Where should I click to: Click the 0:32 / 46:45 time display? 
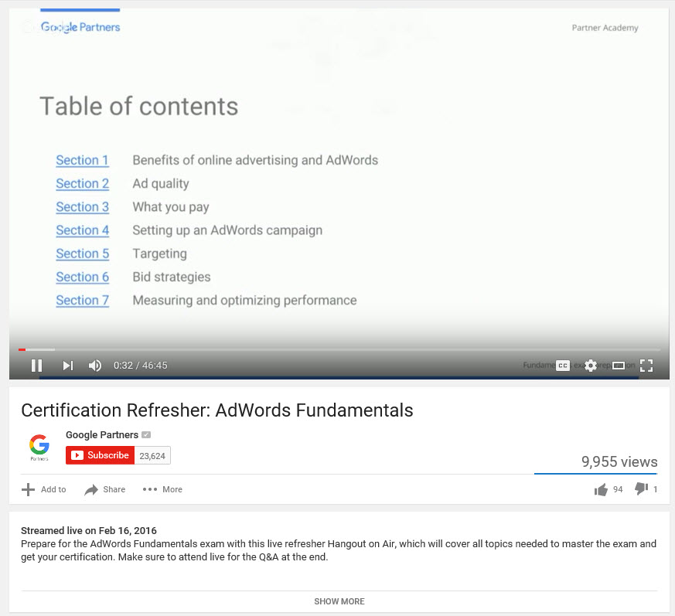141,366
